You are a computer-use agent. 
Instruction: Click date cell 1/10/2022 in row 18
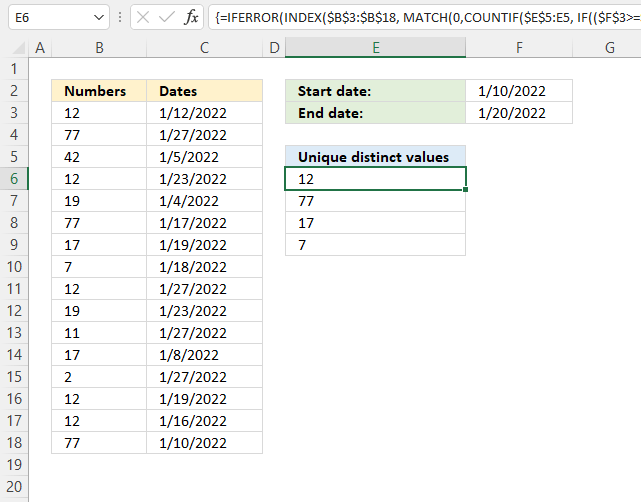pos(204,443)
